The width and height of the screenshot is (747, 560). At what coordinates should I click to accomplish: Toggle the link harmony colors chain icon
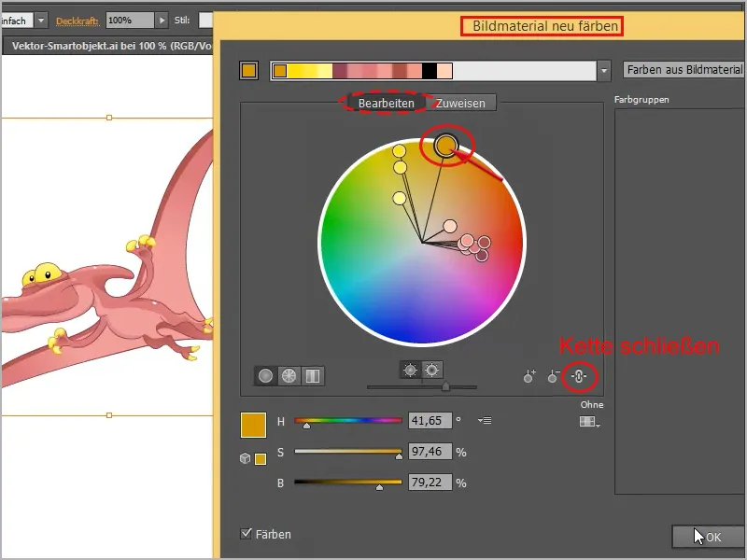(579, 377)
